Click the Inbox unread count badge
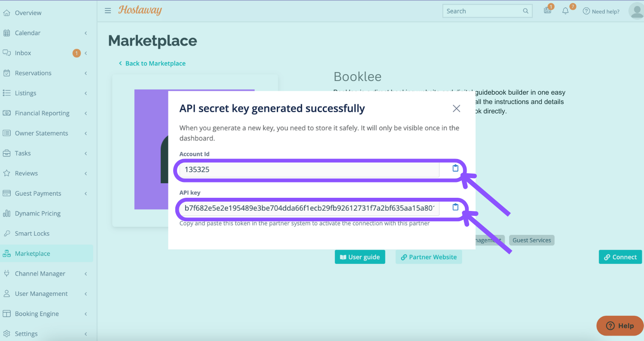 click(76, 53)
